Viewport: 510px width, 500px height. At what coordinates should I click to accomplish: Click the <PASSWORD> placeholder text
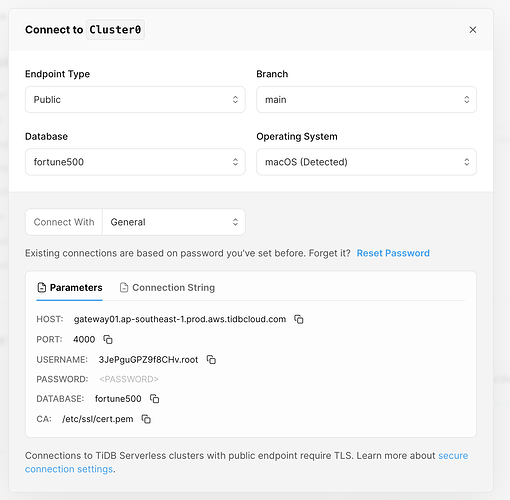[129, 379]
